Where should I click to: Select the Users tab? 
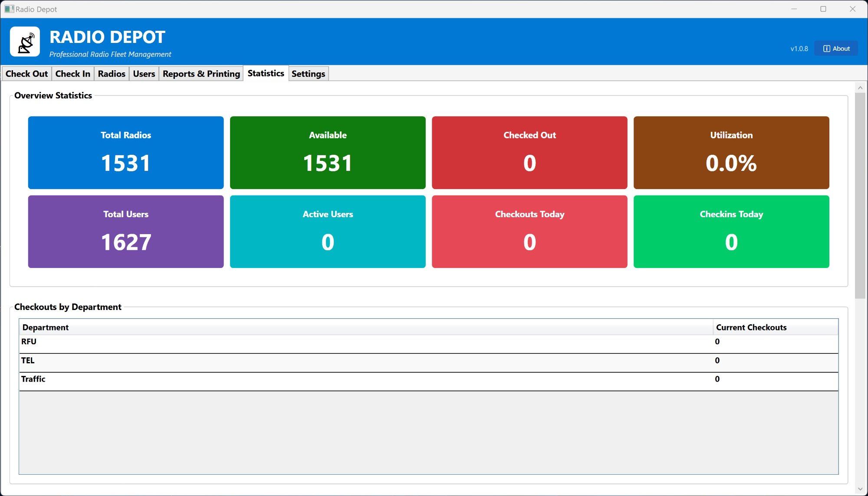point(144,74)
